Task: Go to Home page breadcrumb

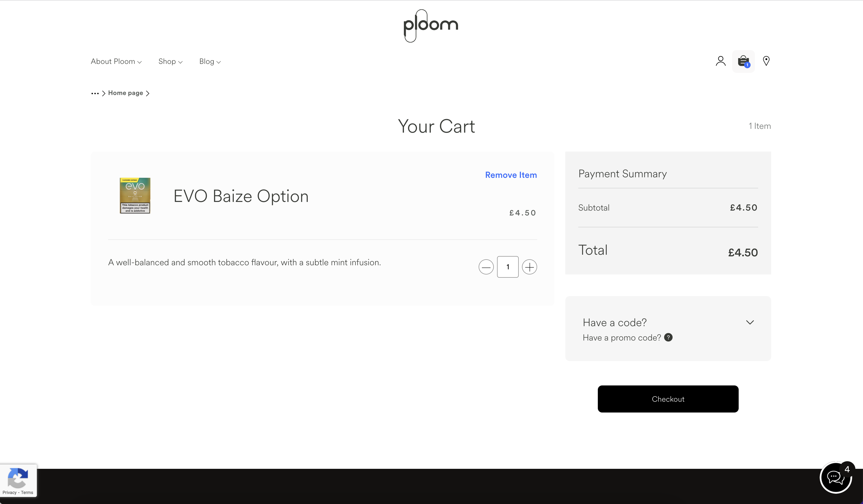Action: tap(125, 93)
